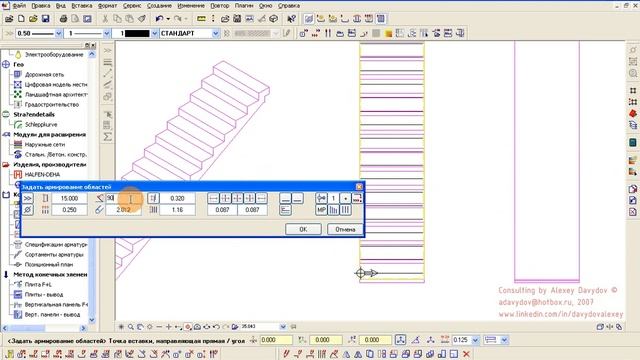The width and height of the screenshot is (640, 360).
Task: Click the red layers icon in right toolbar
Action: coord(633,113)
